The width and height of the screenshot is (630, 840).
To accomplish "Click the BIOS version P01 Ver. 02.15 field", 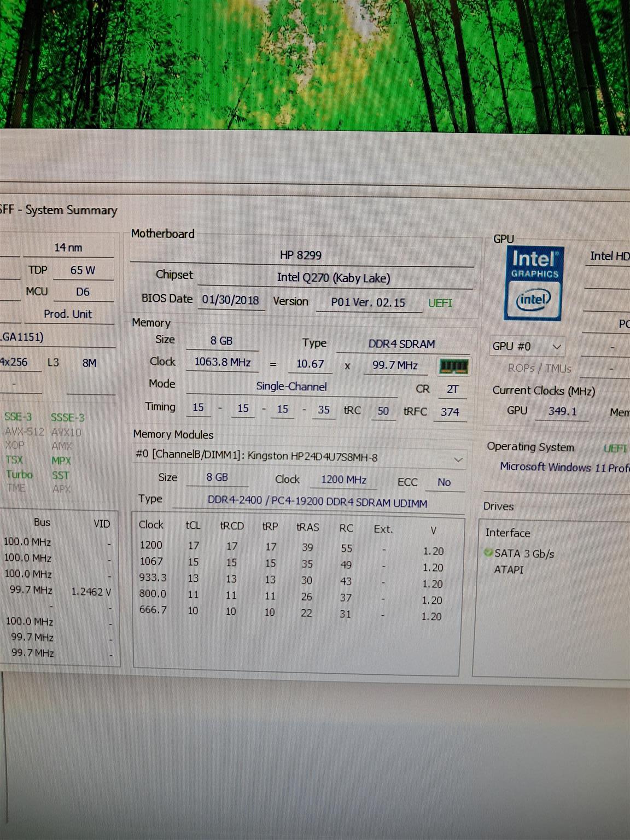I will point(368,302).
